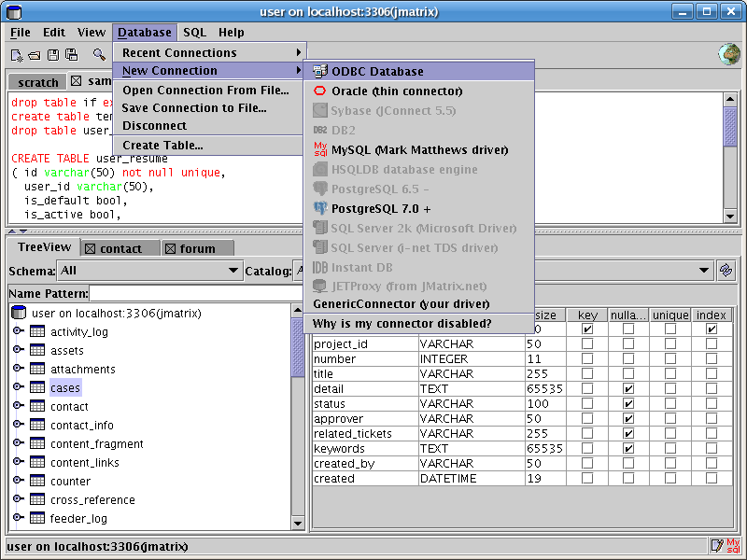Click the table icon next to assets

pos(37,350)
